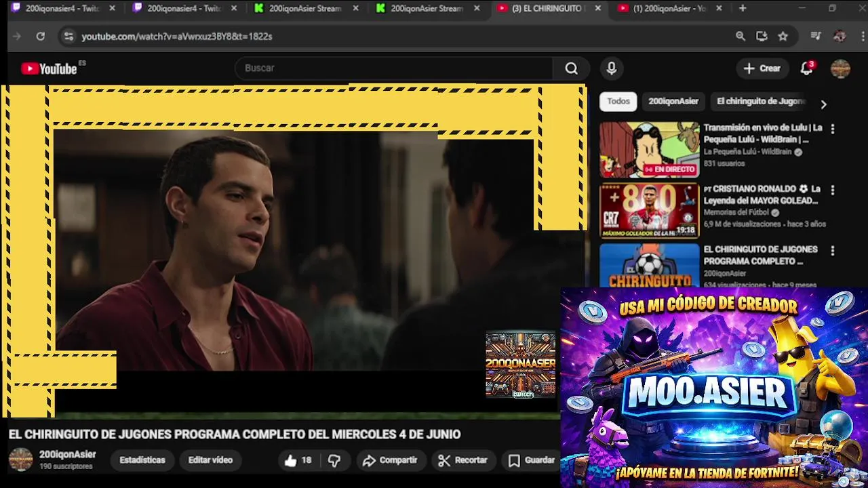Click the Recortar clip button
The image size is (868, 488).
click(x=462, y=461)
